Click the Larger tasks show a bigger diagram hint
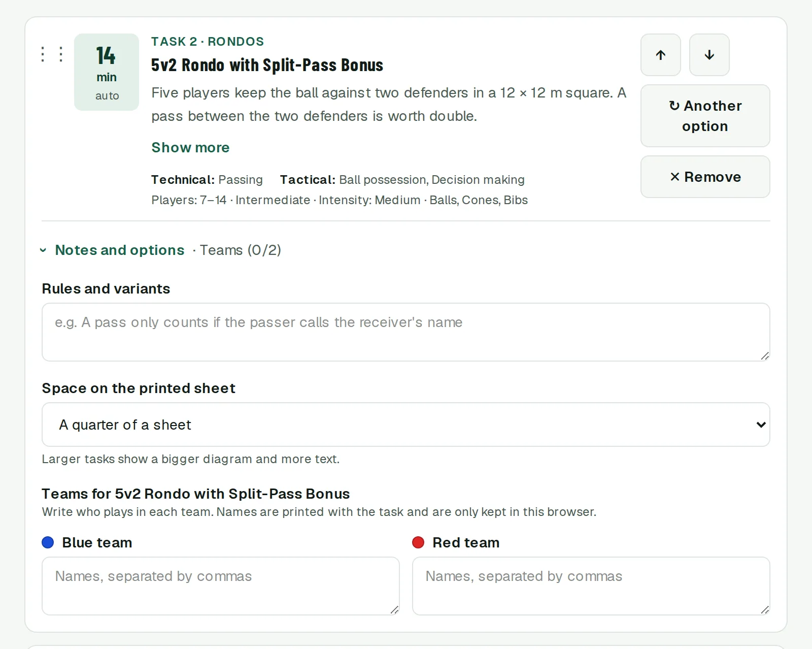The width and height of the screenshot is (812, 649). 191,459
